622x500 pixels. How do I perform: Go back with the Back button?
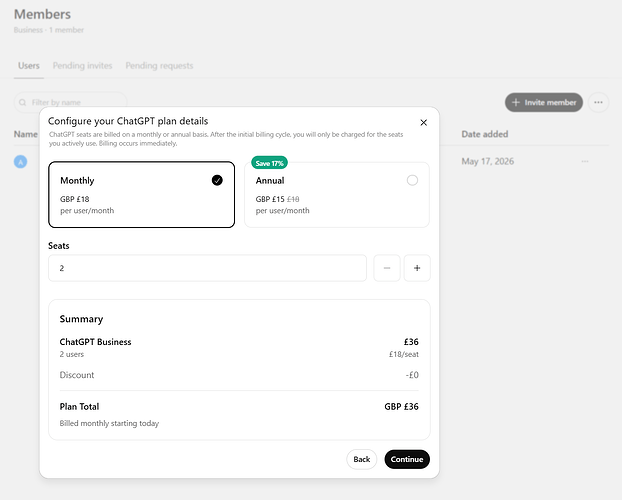[x=361, y=459]
